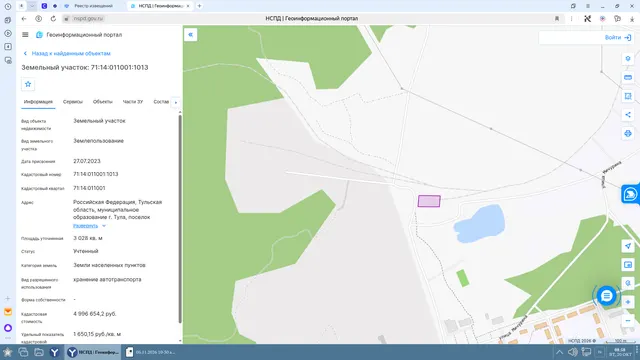Image resolution: width=640 pixels, height=360 pixels.
Task: Open the volume control in tray
Action: (573, 352)
